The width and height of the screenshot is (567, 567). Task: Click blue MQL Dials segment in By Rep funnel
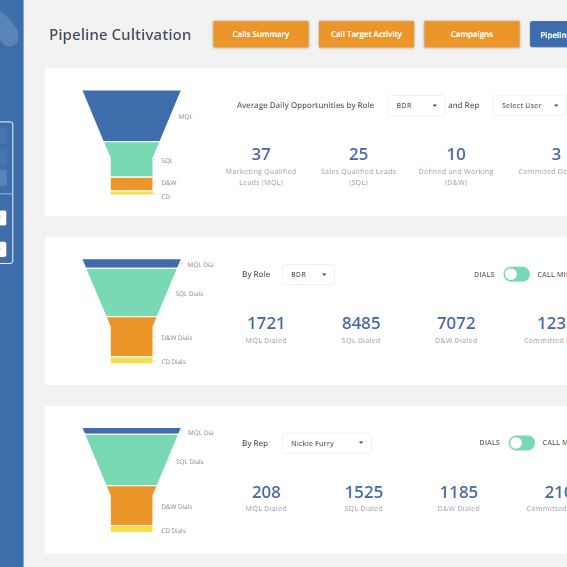coord(132,431)
